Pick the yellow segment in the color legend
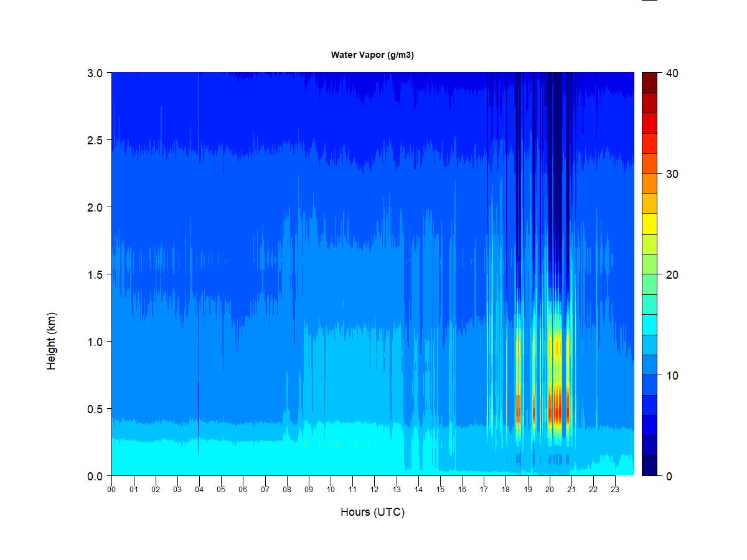 pyautogui.click(x=649, y=223)
